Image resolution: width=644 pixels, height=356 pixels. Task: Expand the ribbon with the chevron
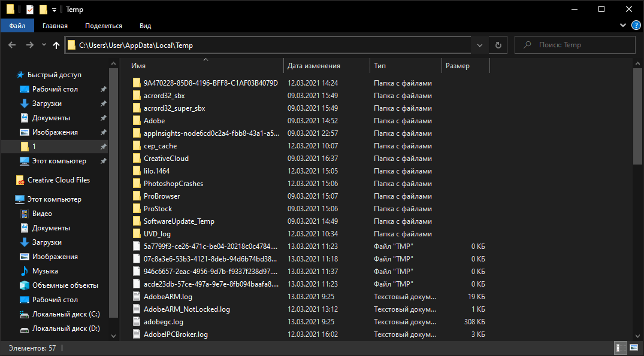click(x=624, y=26)
